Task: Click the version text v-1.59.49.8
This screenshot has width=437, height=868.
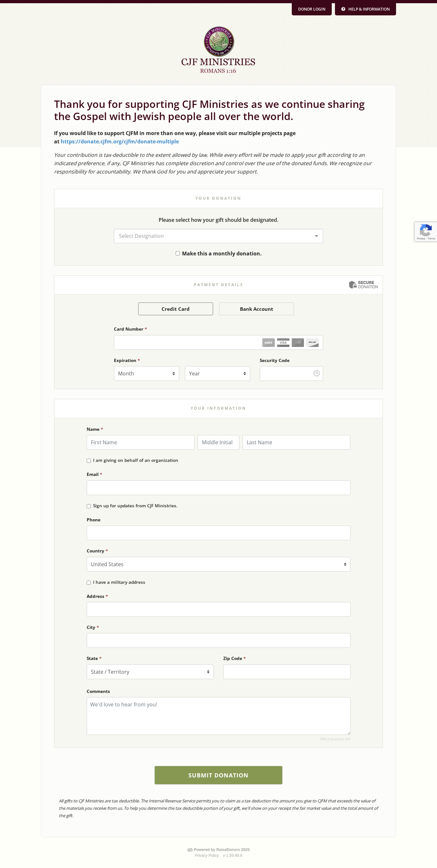Action: pos(233,855)
